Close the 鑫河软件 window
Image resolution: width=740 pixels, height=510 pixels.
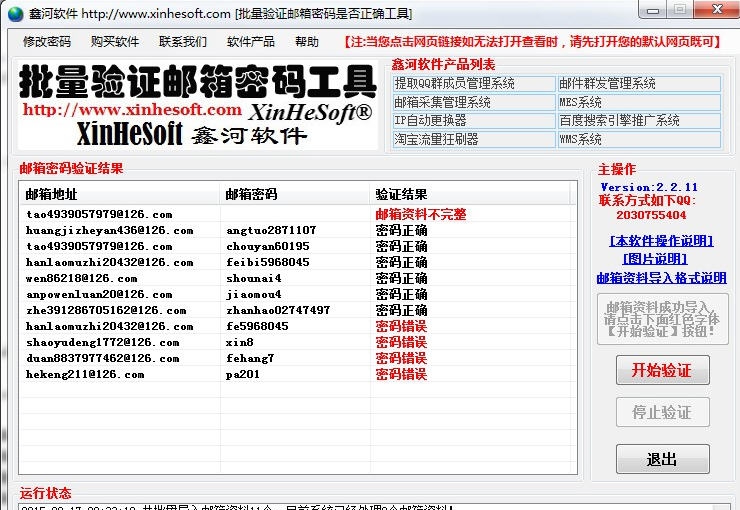pyautogui.click(x=718, y=9)
